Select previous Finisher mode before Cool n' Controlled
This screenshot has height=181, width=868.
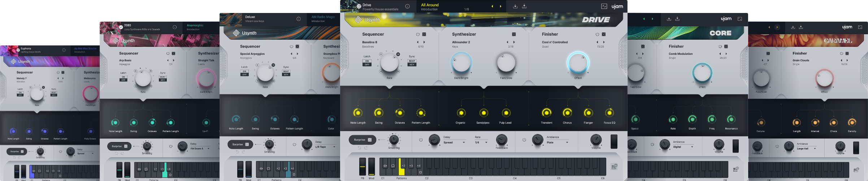point(597,42)
